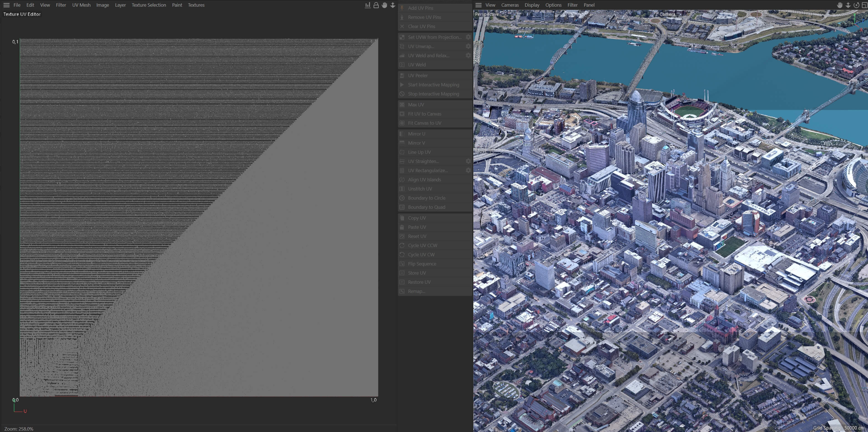Select the orbit camera icon in Perspective viewport
The image size is (868, 432).
[856, 5]
